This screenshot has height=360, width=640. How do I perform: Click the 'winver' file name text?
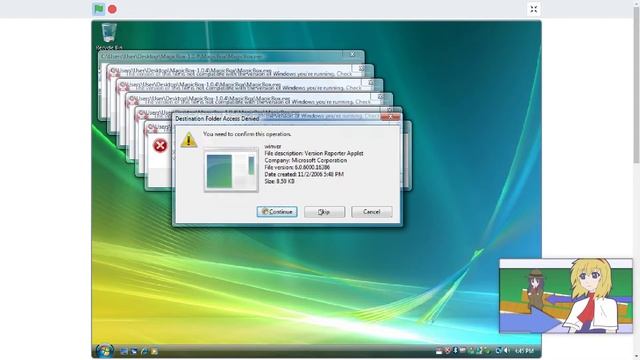[x=273, y=146]
